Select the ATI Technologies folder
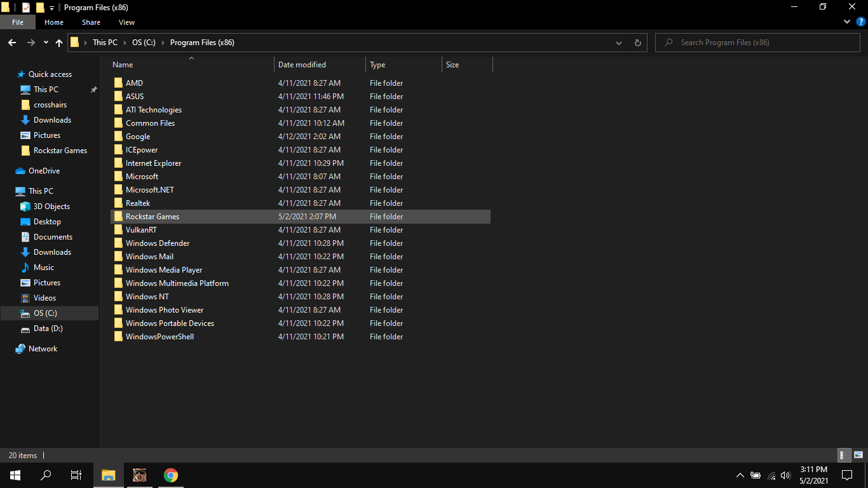The width and height of the screenshot is (868, 488). pos(154,110)
